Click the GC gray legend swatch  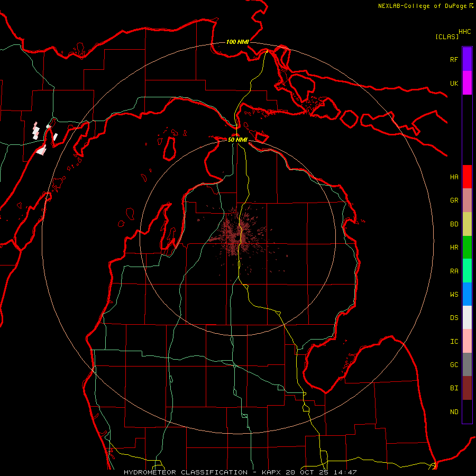coord(467,364)
